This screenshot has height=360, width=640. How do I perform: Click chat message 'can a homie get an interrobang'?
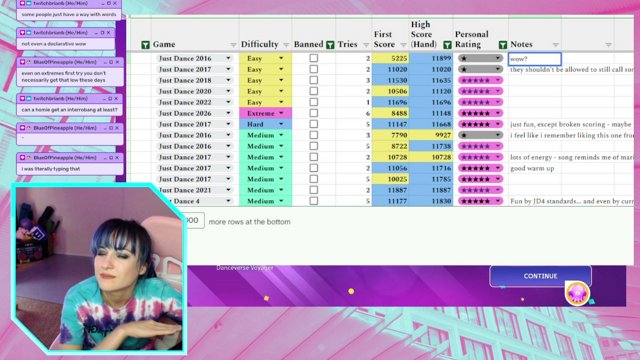(x=69, y=110)
